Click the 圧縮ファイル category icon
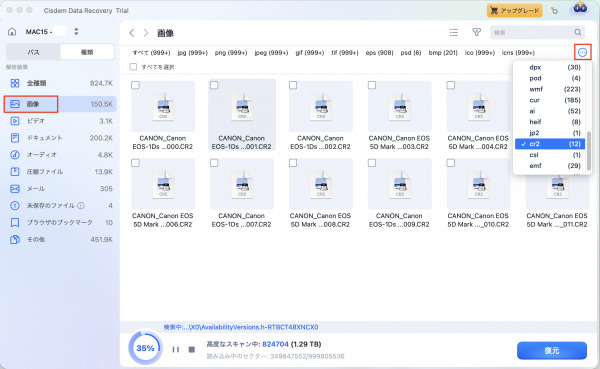 [15, 171]
